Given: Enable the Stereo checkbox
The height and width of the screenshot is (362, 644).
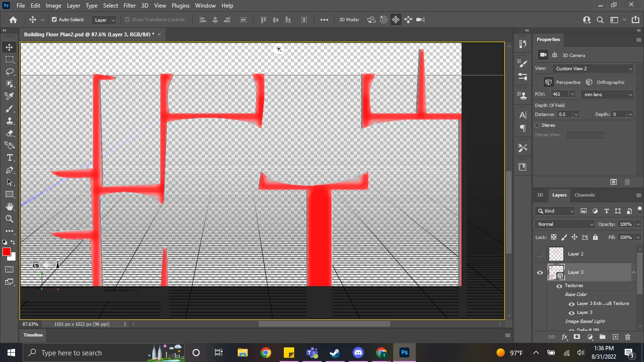Looking at the screenshot, I should point(537,125).
